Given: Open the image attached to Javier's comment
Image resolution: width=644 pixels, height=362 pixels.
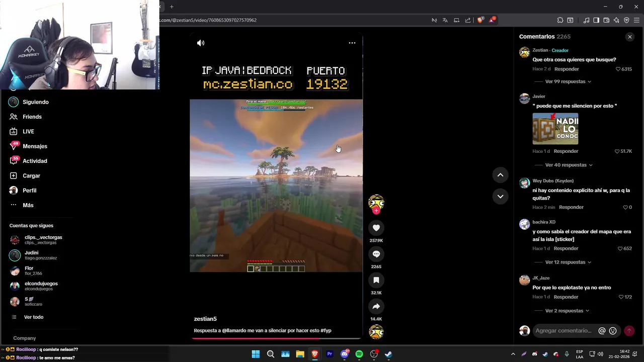Looking at the screenshot, I should [x=555, y=129].
